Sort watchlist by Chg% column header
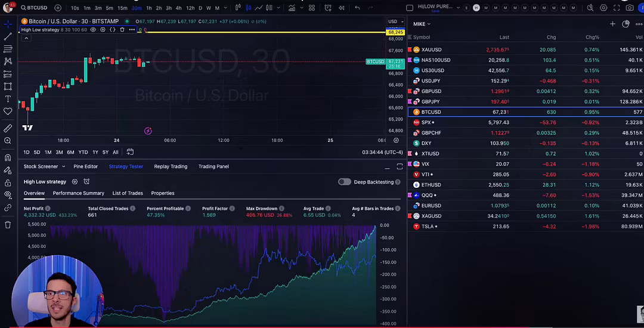Image resolution: width=644 pixels, height=328 pixels. [592, 38]
